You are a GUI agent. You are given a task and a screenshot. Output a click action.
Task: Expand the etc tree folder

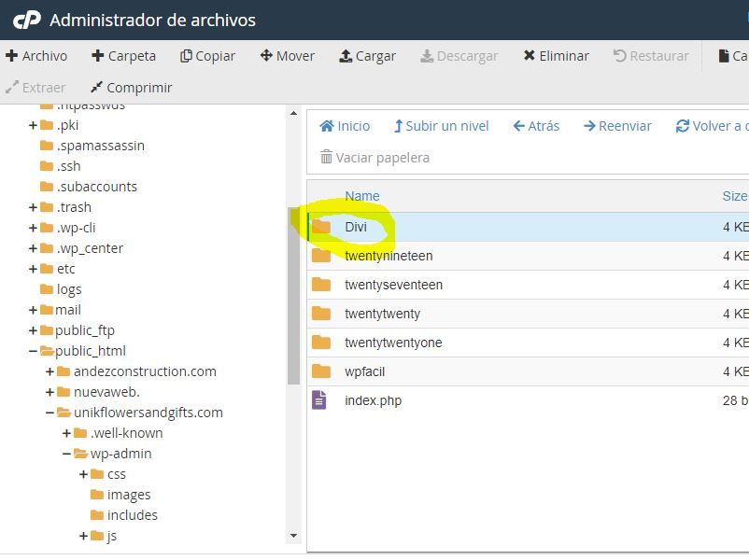pos(33,269)
